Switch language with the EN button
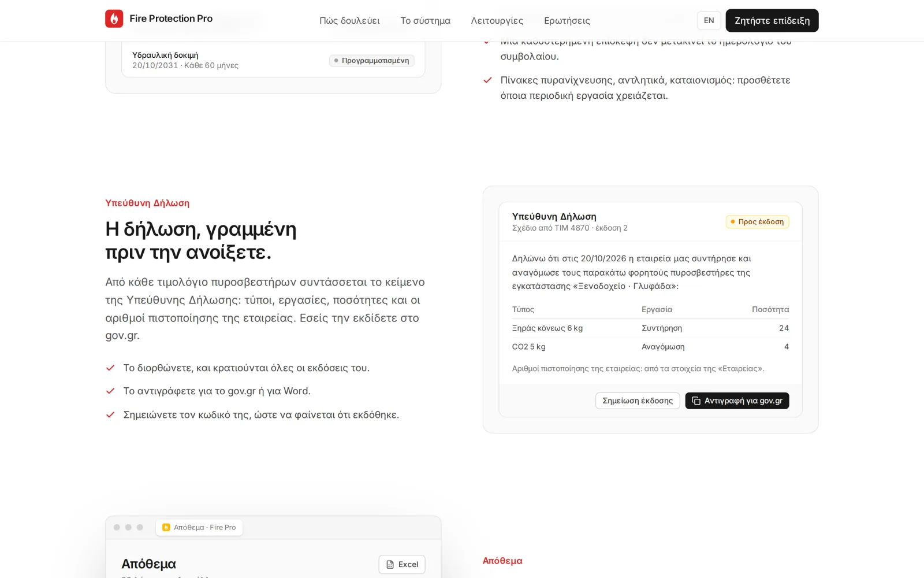Viewport: 924px width, 578px height. pos(709,20)
